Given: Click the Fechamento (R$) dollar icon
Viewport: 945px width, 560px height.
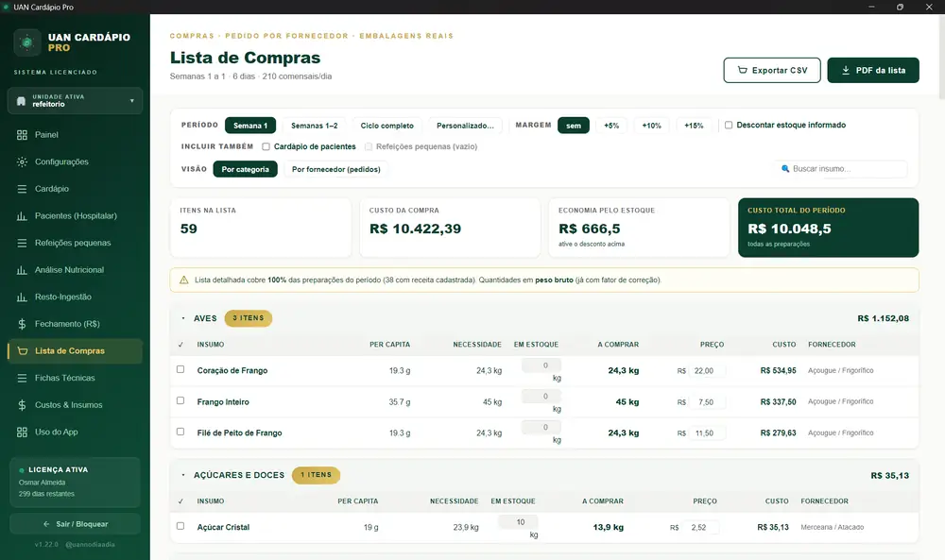Looking at the screenshot, I should click(23, 324).
